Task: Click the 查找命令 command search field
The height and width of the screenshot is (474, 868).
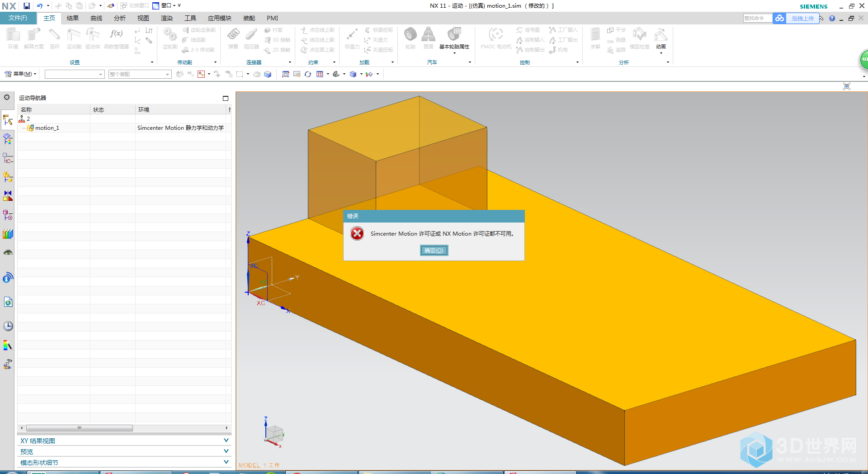Action: (757, 18)
